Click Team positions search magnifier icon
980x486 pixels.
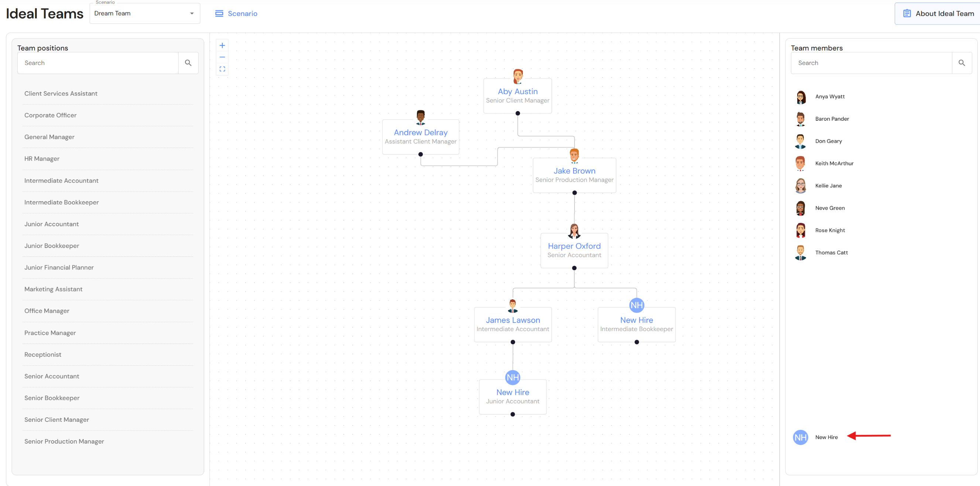(188, 63)
